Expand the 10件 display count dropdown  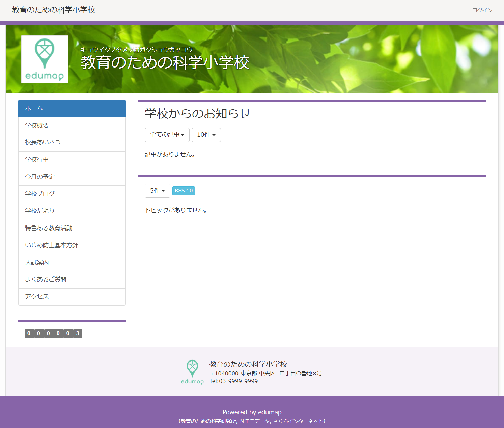point(206,135)
